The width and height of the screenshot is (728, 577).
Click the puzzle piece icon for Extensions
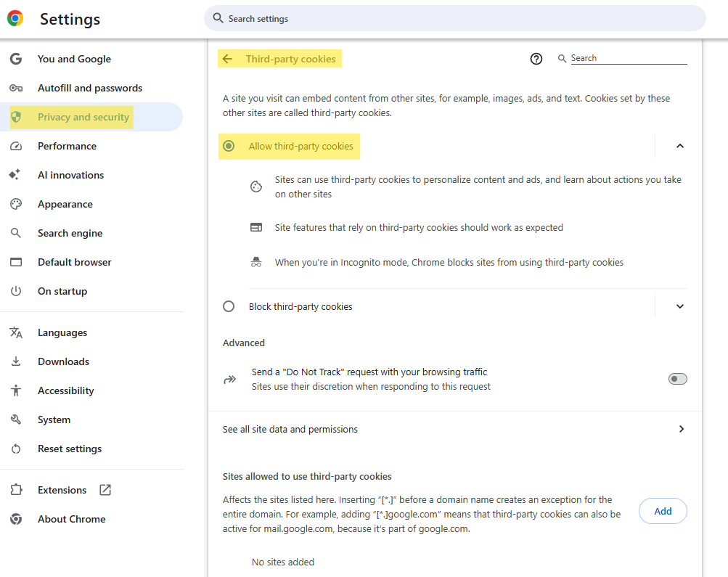click(x=16, y=490)
